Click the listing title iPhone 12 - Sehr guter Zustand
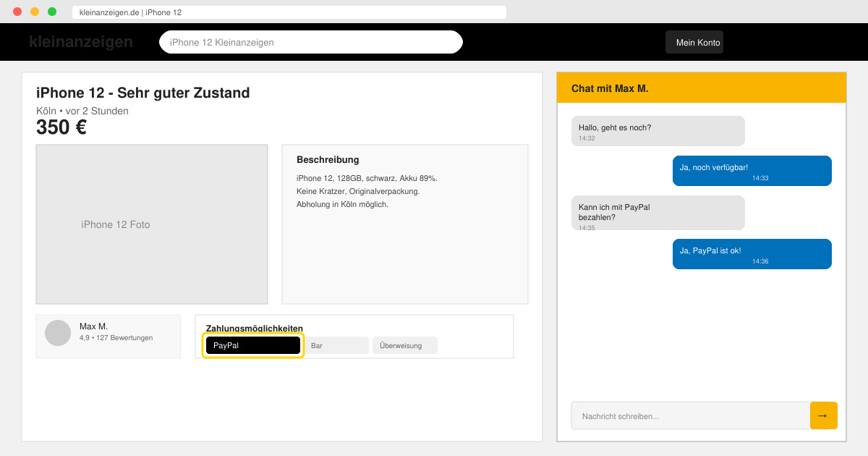Image resolution: width=868 pixels, height=456 pixels. (143, 93)
